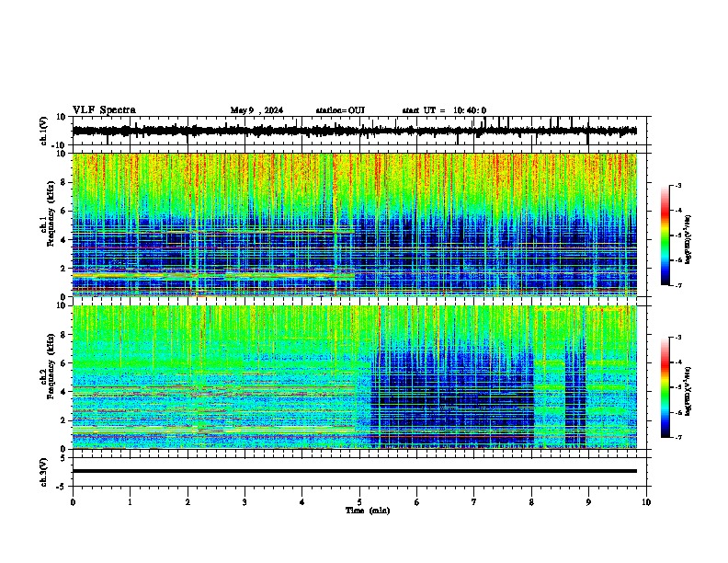This screenshot has width=728, height=563.
Task: Click inside the ch.2 frequency spectrogram panel
Action: (355, 377)
